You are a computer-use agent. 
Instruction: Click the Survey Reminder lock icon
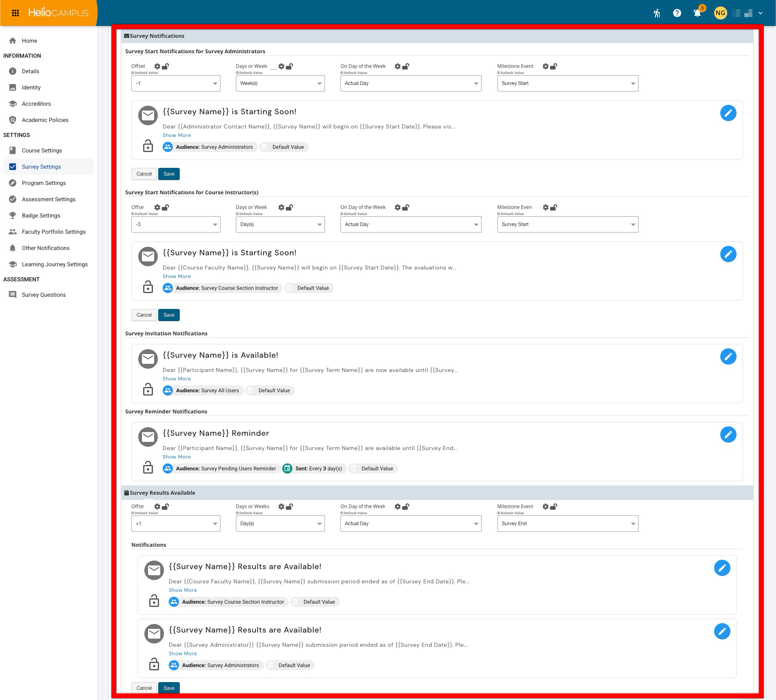[148, 467]
